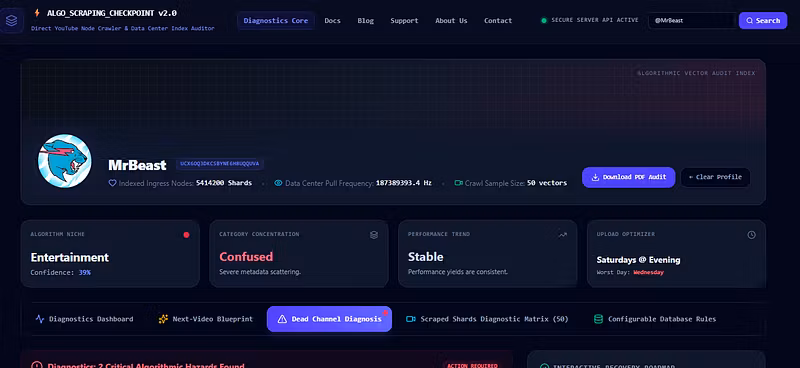Click the video icon on Scraped Shards tab

(411, 319)
